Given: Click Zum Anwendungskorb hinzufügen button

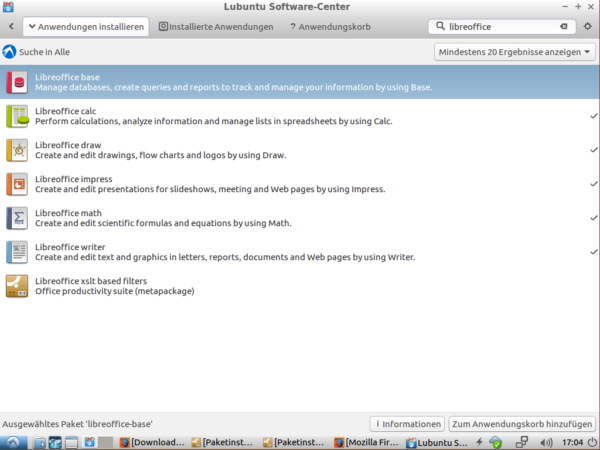Looking at the screenshot, I should (x=522, y=424).
